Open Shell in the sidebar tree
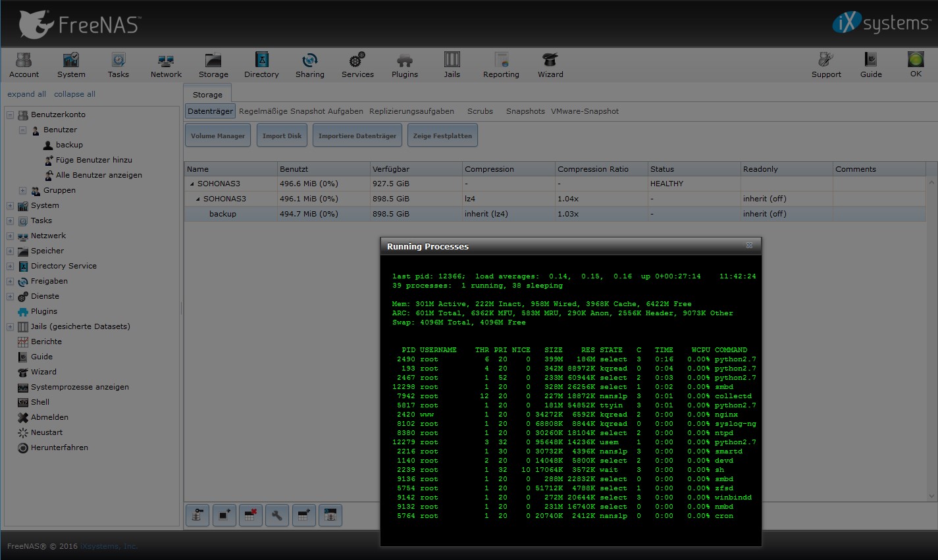Viewport: 938px width, 560px height. [x=39, y=402]
